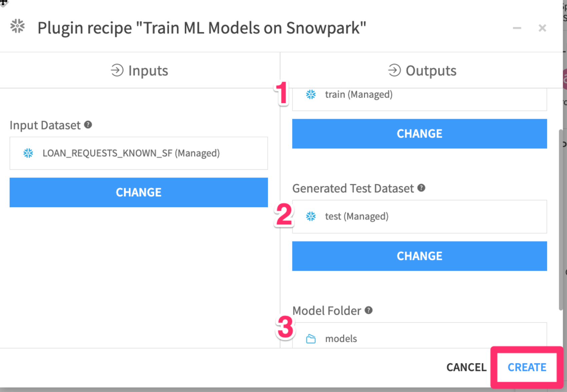Click the Model Folder help question icon

tap(369, 310)
